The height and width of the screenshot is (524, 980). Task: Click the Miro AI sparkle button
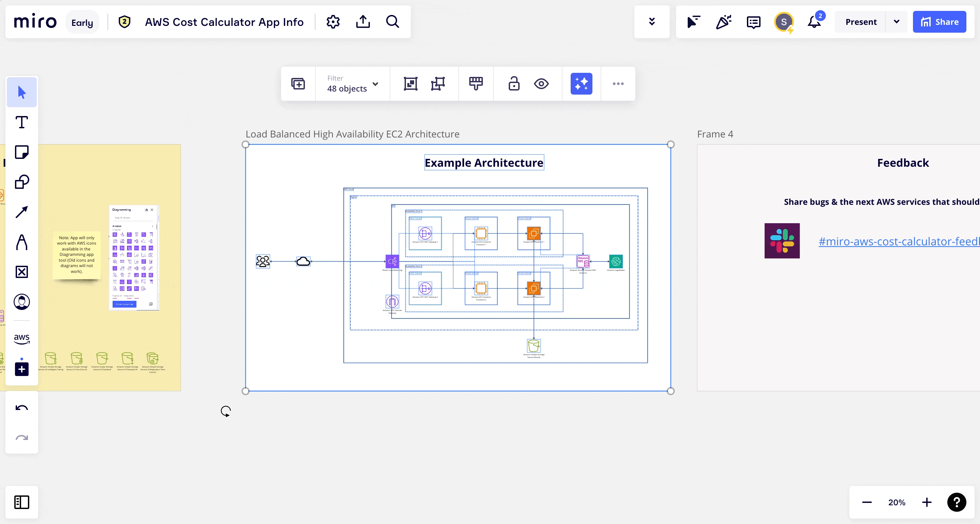click(x=581, y=84)
